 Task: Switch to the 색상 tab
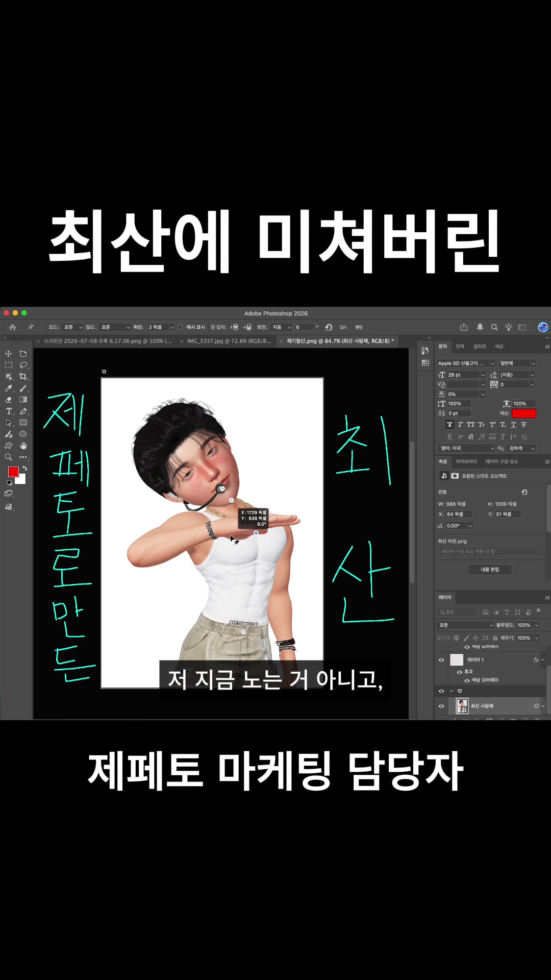499,347
